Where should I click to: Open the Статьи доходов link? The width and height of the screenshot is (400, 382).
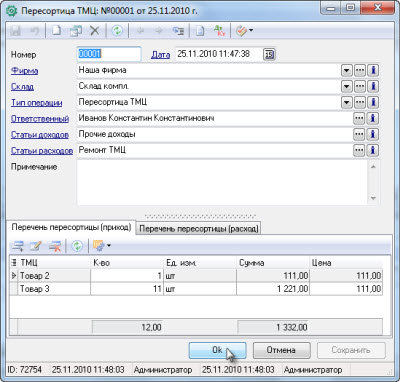click(40, 135)
